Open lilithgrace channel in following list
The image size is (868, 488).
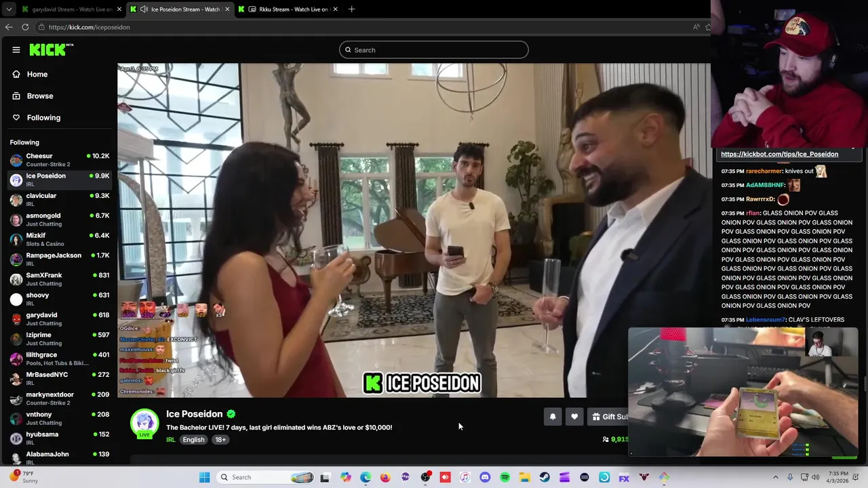click(x=60, y=359)
